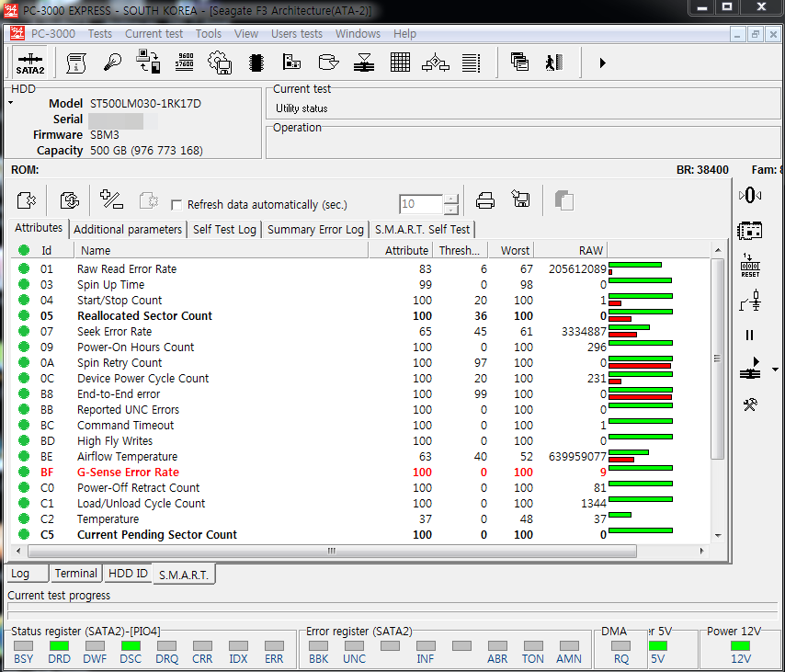Viewport: 785px width, 672px height.
Task: Open the PC-3000 menu
Action: [53, 33]
